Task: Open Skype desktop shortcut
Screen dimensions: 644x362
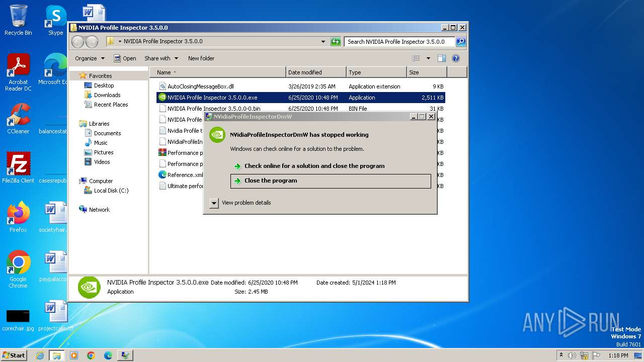Action: coord(55,20)
